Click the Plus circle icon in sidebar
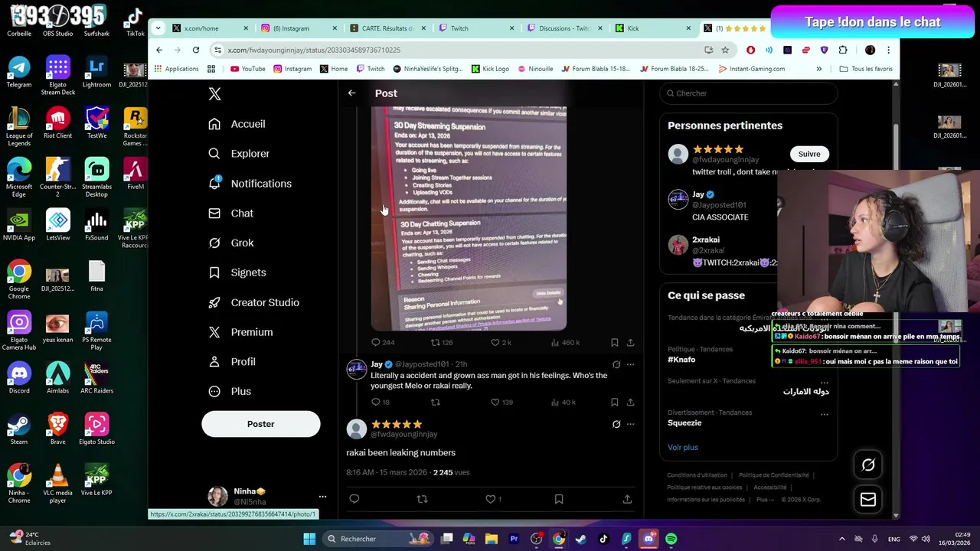This screenshot has width=980, height=551. (x=214, y=391)
